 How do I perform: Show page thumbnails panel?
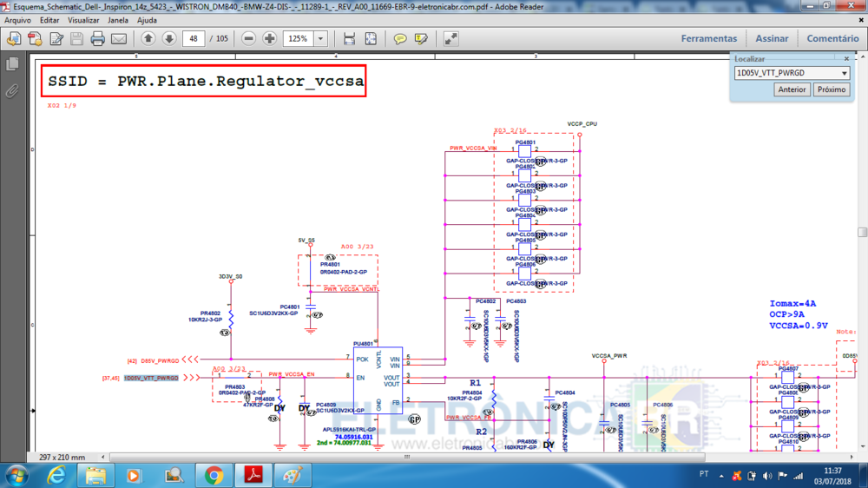point(12,65)
